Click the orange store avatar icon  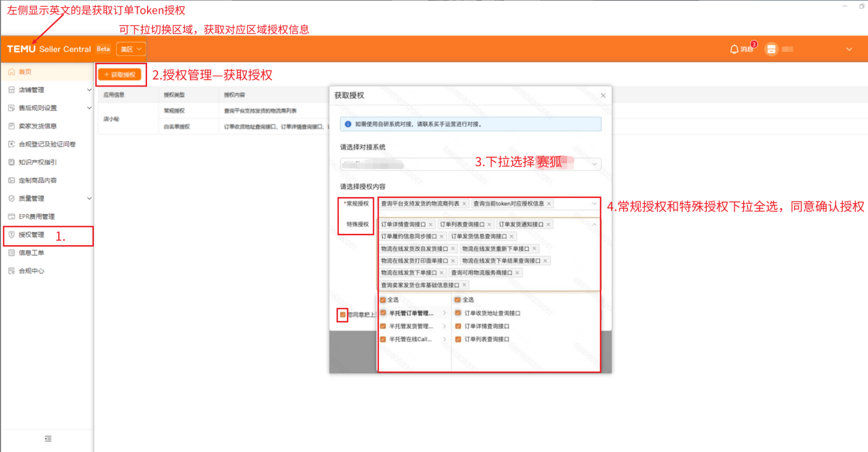point(771,49)
